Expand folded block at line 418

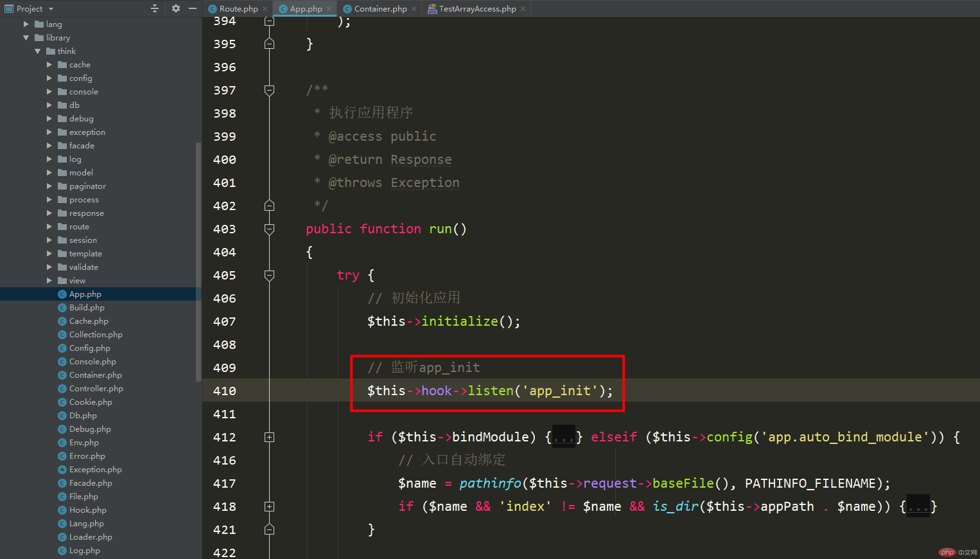pyautogui.click(x=270, y=506)
